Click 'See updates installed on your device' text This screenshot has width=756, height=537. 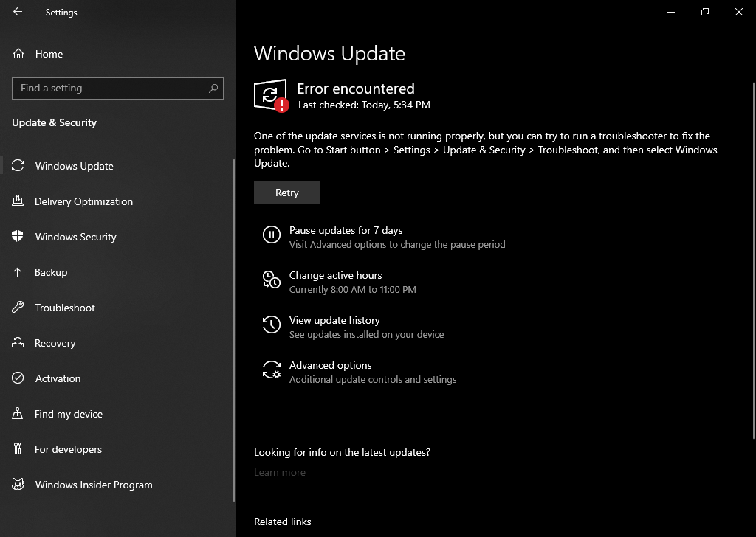click(x=366, y=334)
